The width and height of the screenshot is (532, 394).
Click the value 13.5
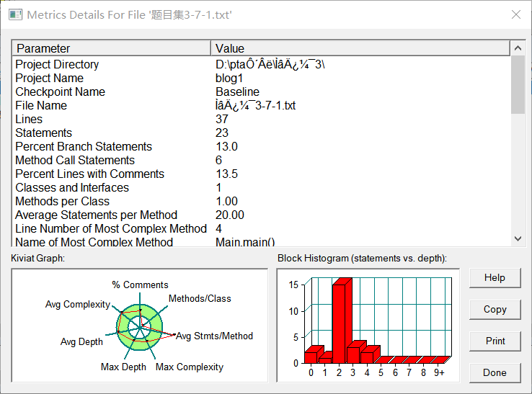pyautogui.click(x=226, y=174)
